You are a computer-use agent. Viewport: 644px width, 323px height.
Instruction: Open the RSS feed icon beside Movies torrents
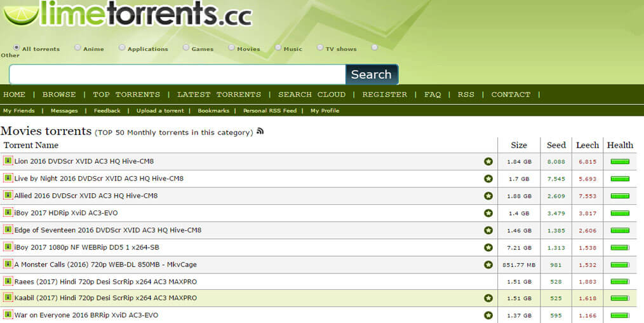tap(260, 131)
